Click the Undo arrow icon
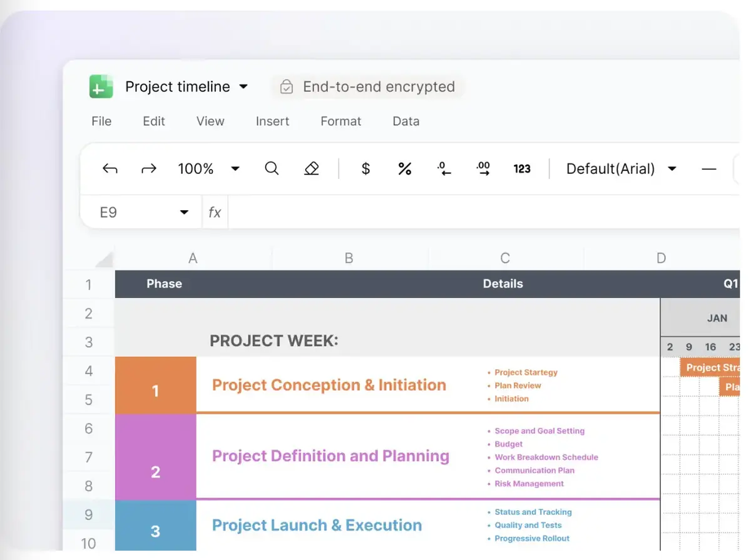Screen dimensions: 751x560 click(110, 168)
